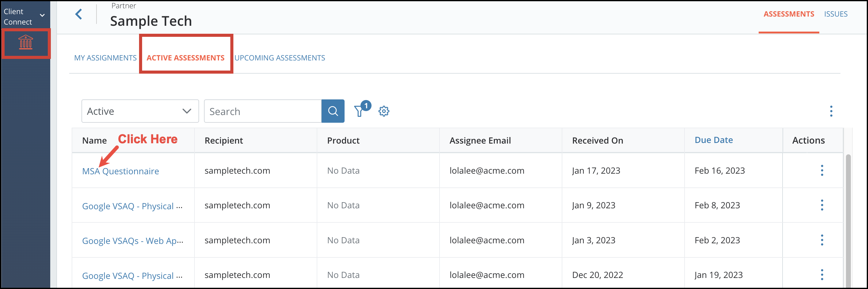868x289 pixels.
Task: Click the Feb 16, 2023 due date
Action: [719, 171]
